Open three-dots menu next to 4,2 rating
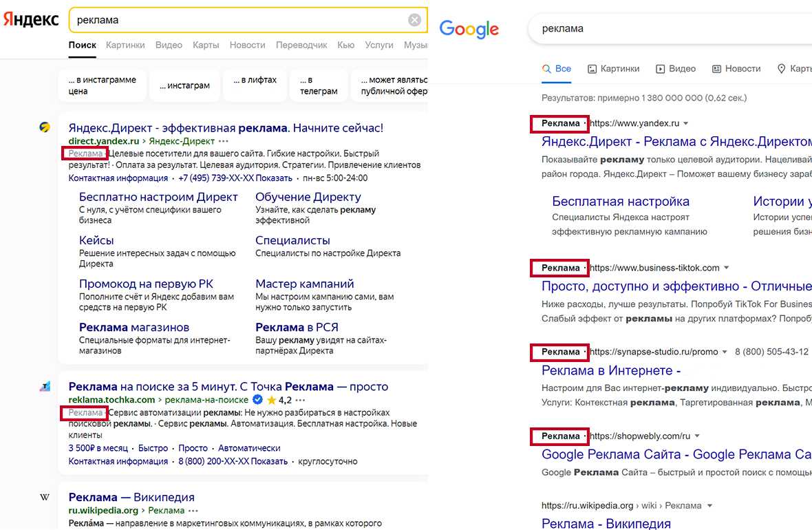 299,400
